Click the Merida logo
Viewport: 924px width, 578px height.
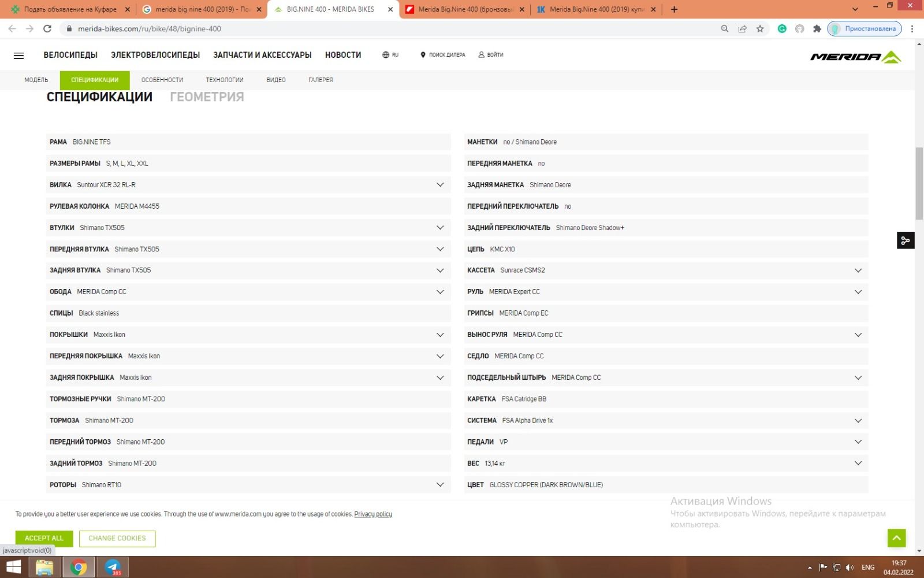[856, 57]
